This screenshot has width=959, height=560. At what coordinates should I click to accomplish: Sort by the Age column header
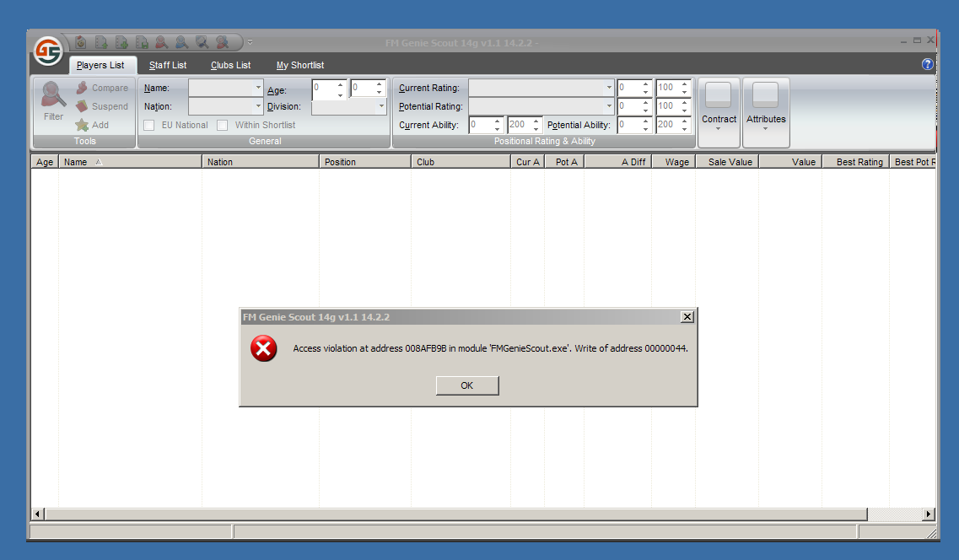[x=45, y=162]
